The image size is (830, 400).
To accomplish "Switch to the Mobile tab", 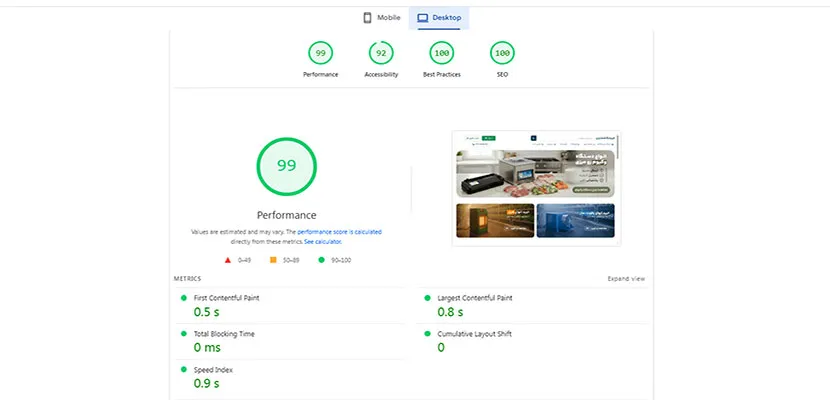I will (381, 18).
